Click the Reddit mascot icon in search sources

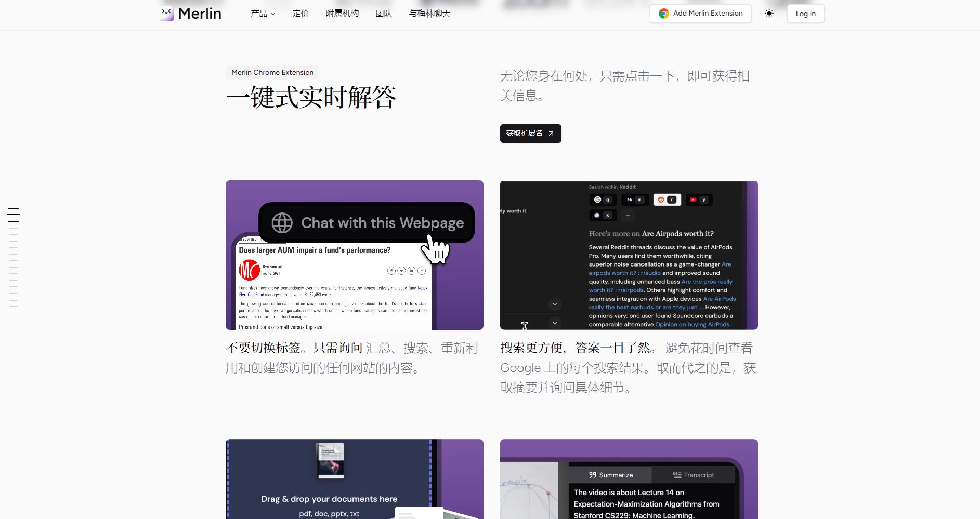(661, 199)
